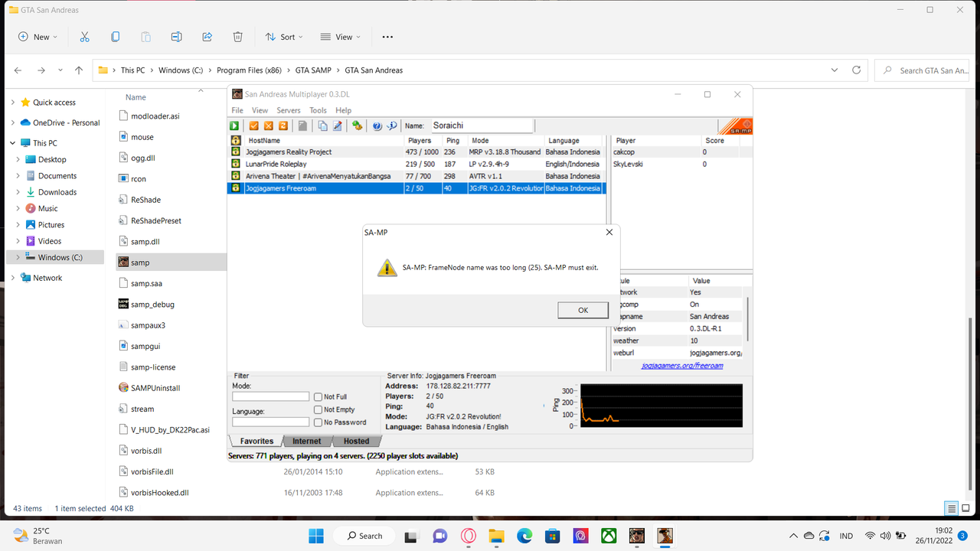Sort server list by Players column header
Viewport: 980px width, 551px height.
[x=423, y=141]
